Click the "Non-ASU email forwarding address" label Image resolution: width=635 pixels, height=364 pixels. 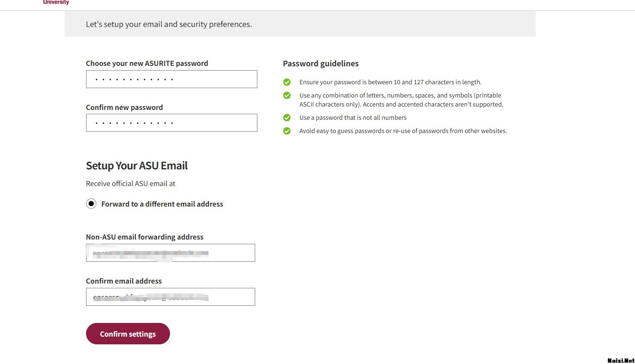tap(145, 237)
